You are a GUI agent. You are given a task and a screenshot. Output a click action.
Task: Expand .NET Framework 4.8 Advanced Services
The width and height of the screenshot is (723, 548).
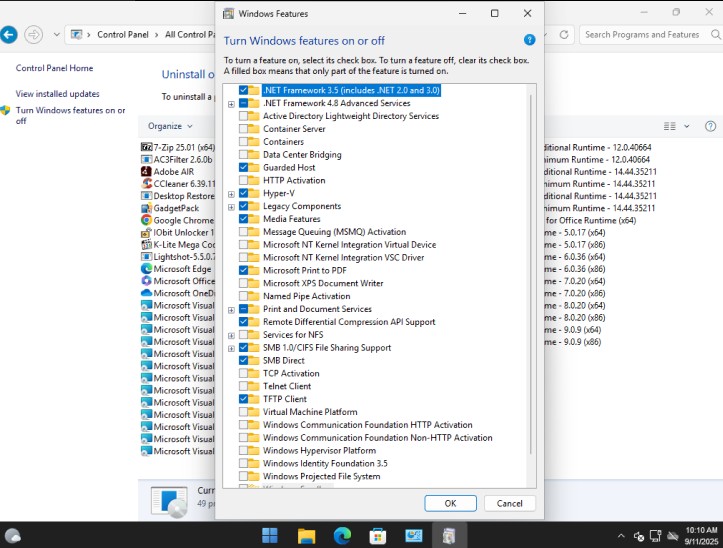231,104
